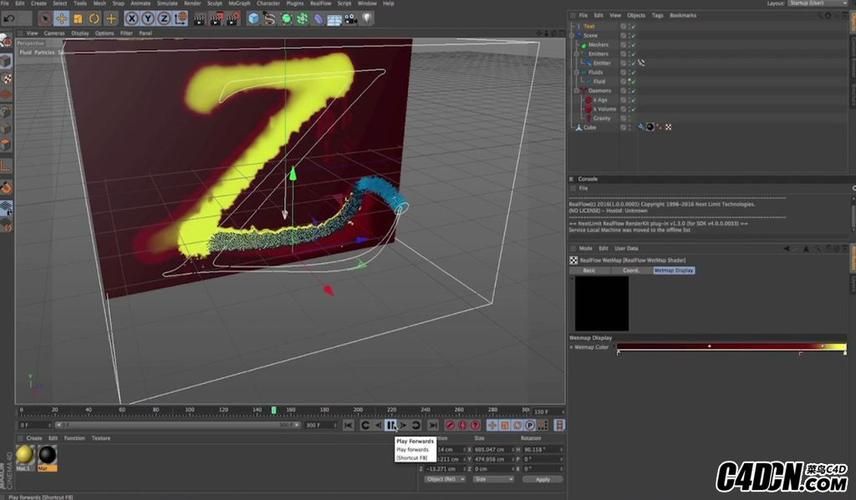Switch to the WetMap Display tab

[x=674, y=271]
